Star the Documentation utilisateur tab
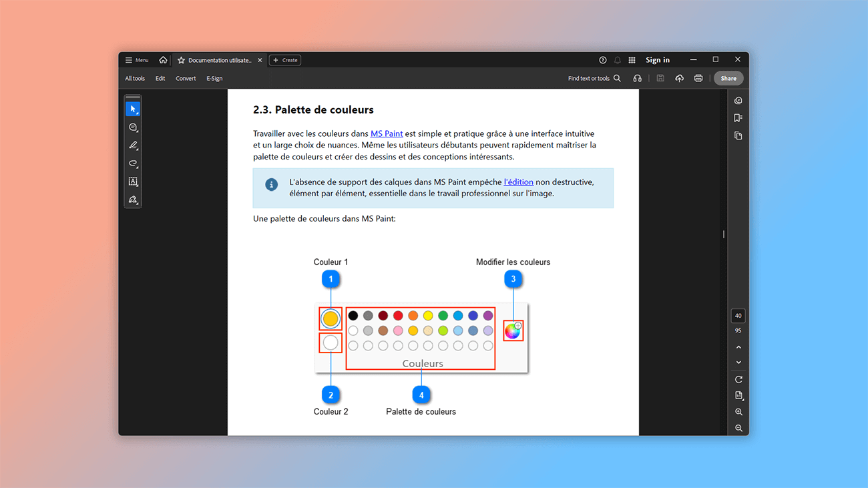 pos(181,60)
